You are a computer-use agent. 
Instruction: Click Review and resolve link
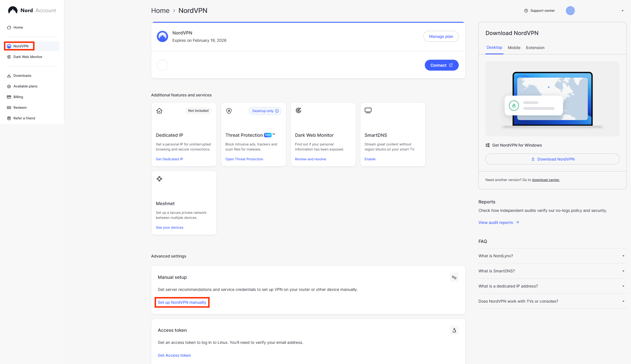click(x=311, y=159)
